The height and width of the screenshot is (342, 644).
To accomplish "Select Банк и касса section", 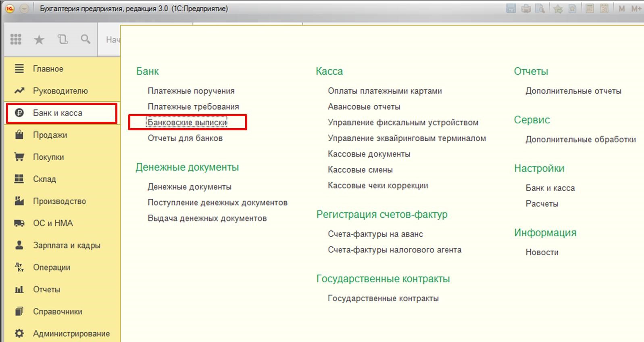I will 57,113.
